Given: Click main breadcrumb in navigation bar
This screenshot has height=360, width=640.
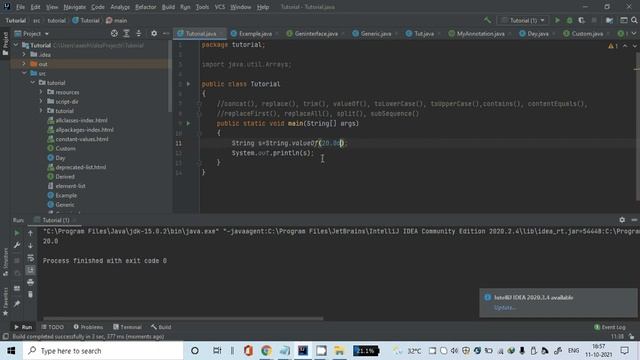Looking at the screenshot, I should tap(116, 20).
